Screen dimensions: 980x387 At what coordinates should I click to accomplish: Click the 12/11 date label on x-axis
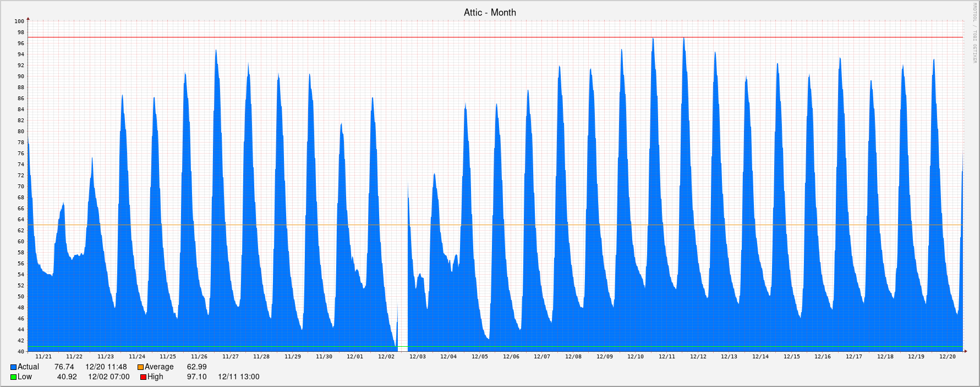(667, 357)
